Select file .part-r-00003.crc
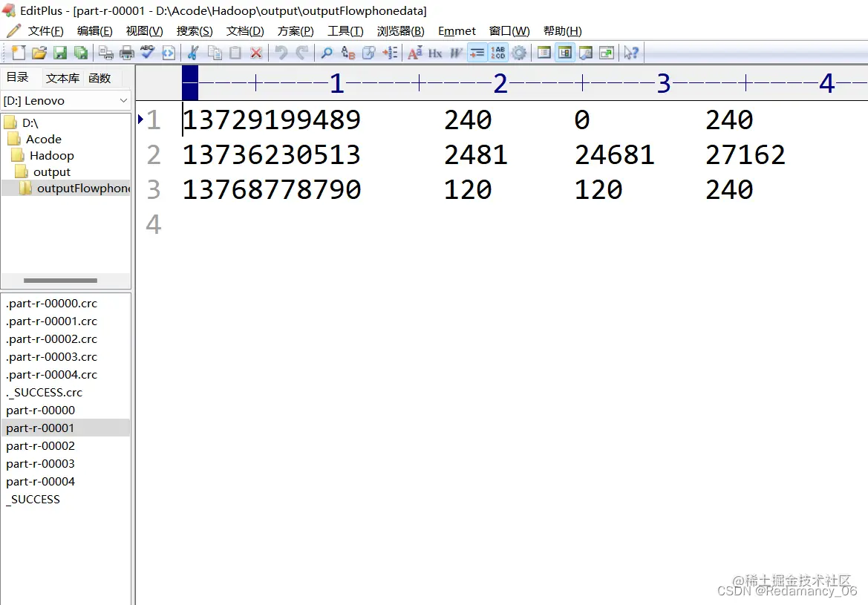This screenshot has height=605, width=868. pos(51,356)
